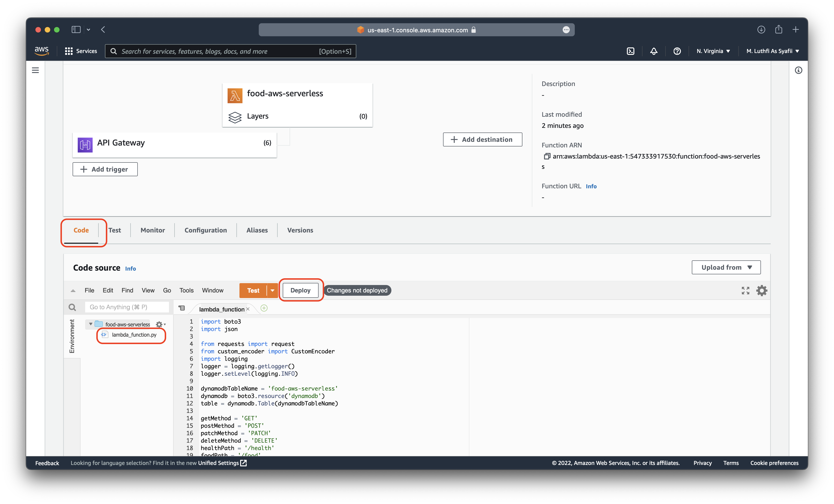The image size is (834, 504).
Task: Click the orange Test button
Action: (253, 290)
